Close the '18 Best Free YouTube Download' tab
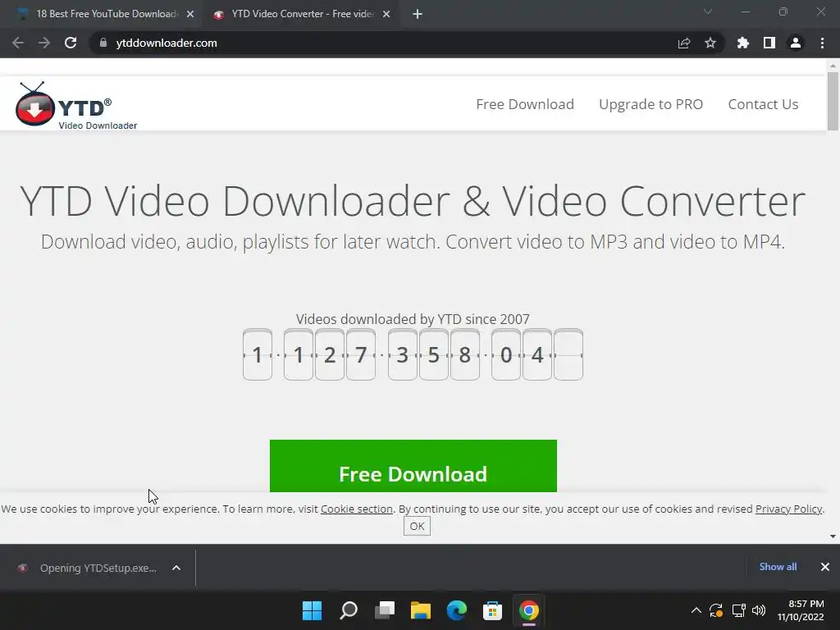Viewport: 840px width, 630px height. point(190,14)
